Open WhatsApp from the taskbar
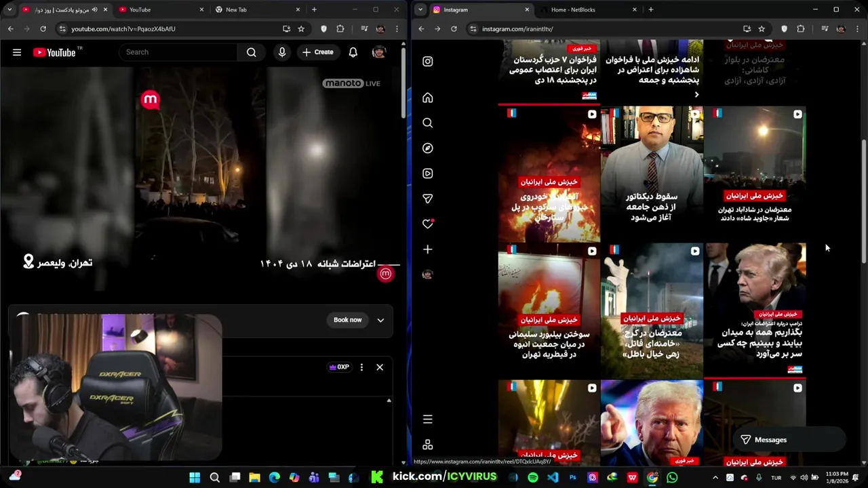The image size is (868, 488). (672, 477)
